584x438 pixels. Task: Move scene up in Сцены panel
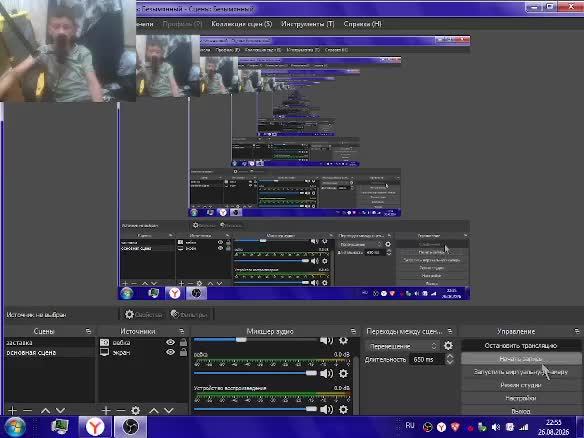tap(45, 410)
